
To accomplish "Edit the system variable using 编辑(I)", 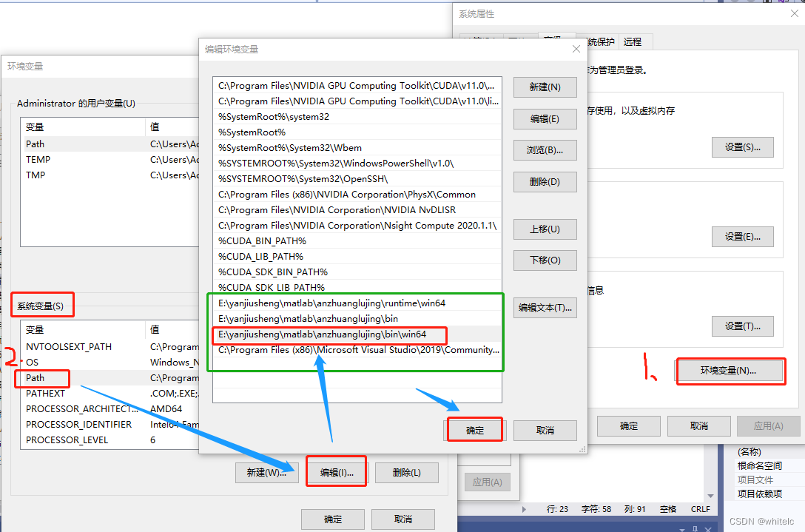I will (337, 472).
